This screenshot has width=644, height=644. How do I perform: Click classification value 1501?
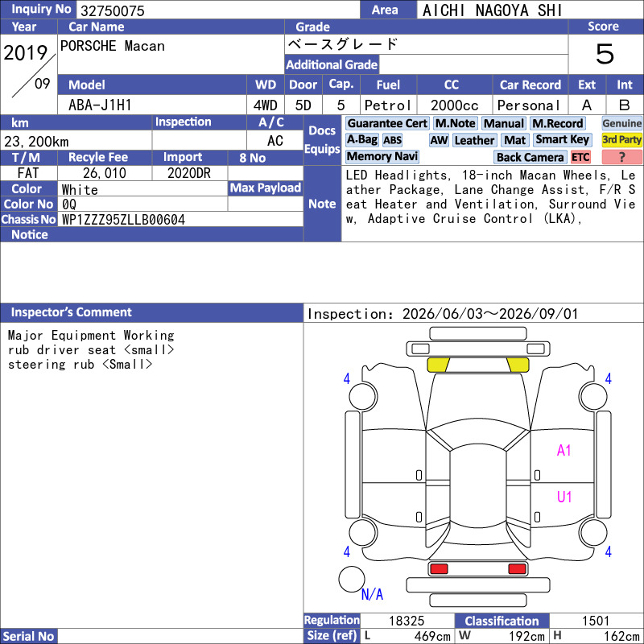pos(596,621)
